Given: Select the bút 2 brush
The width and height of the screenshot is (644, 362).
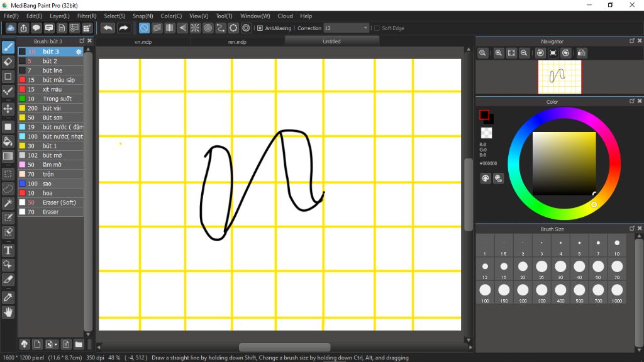Looking at the screenshot, I should (x=50, y=61).
